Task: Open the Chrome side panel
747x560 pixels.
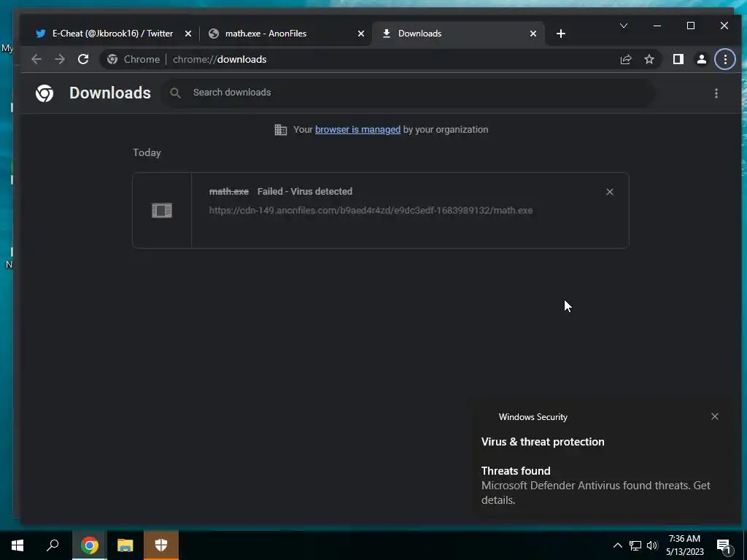Action: [x=678, y=59]
